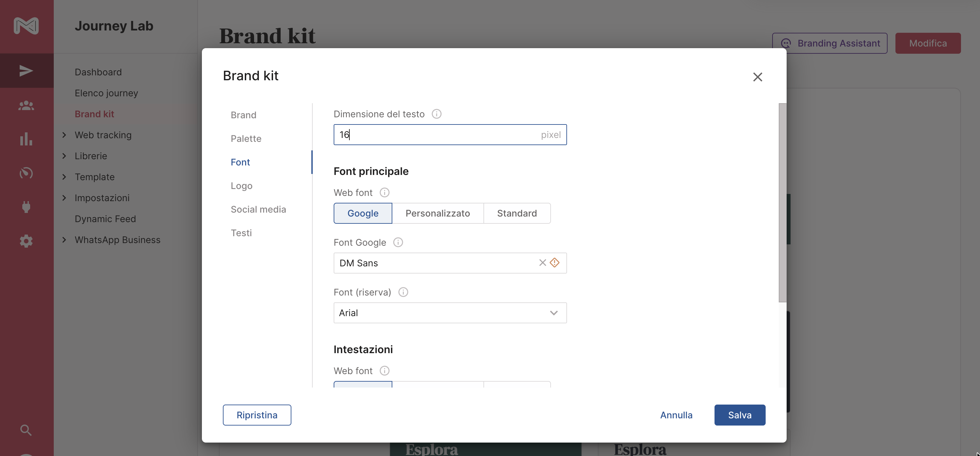
Task: Open the contacts people icon in left sidebar
Action: pos(26,105)
